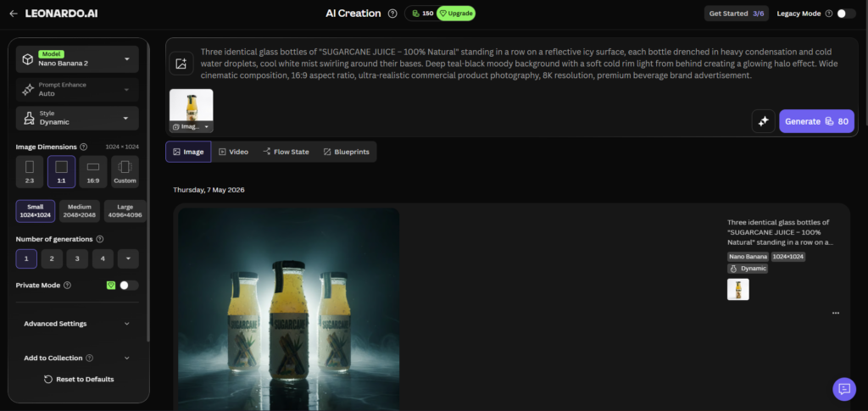This screenshot has height=411, width=868.
Task: Open the Legacy Mode help icon
Action: click(829, 14)
